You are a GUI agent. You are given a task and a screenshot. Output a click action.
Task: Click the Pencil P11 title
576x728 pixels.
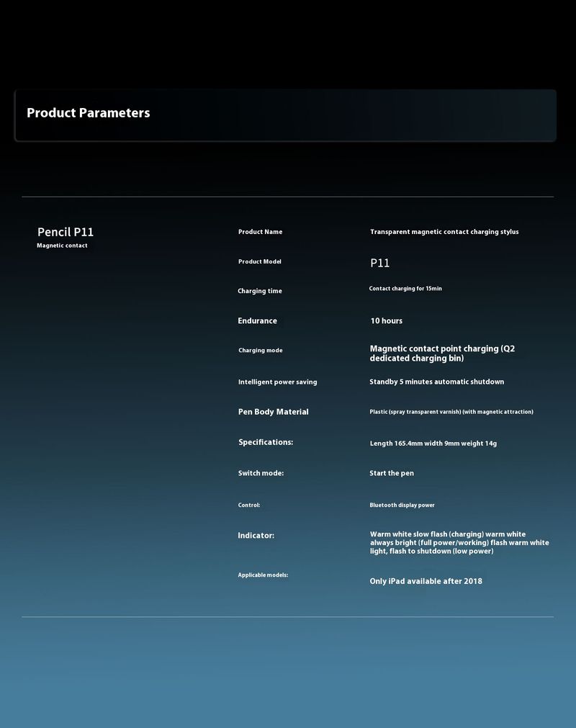[66, 232]
